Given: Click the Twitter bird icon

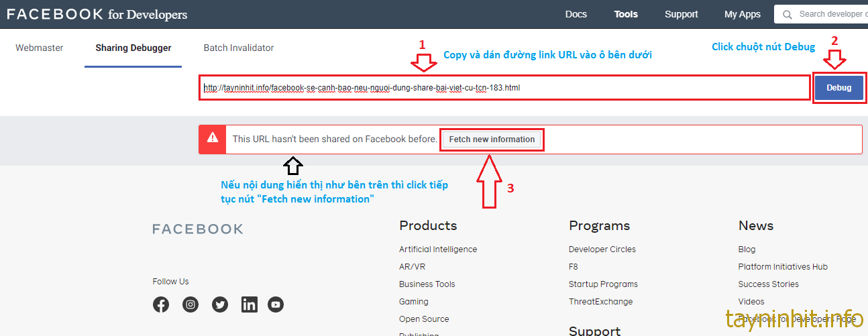Looking at the screenshot, I should click(x=220, y=304).
